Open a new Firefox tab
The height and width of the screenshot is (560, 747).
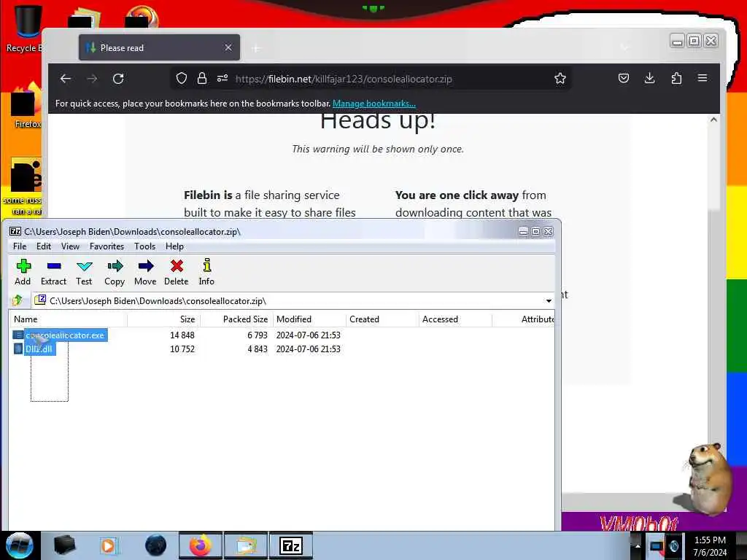pos(256,48)
